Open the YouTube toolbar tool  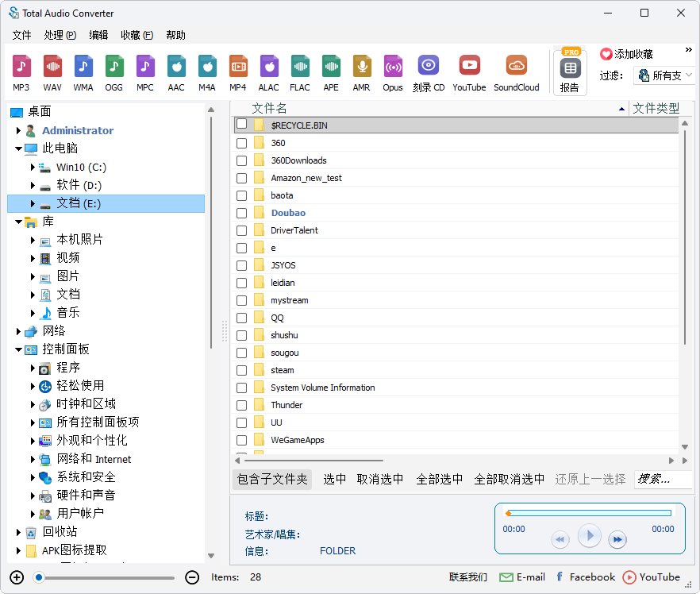(469, 73)
